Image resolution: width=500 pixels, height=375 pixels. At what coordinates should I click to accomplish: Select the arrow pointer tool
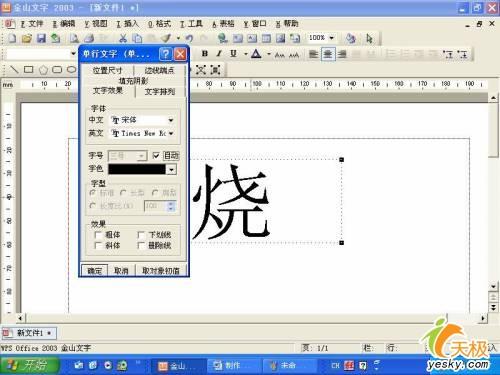point(369,38)
